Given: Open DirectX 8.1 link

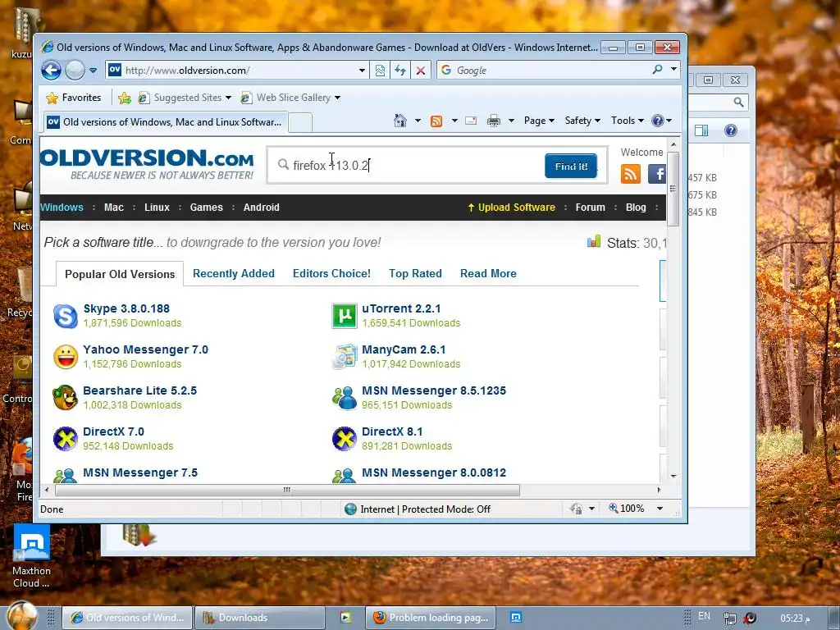Looking at the screenshot, I should coord(392,431).
